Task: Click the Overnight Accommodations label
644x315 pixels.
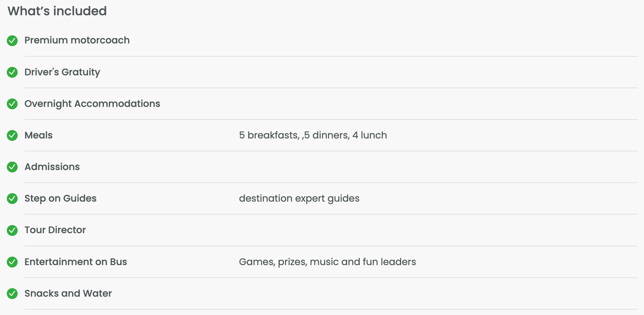Action: pos(92,104)
